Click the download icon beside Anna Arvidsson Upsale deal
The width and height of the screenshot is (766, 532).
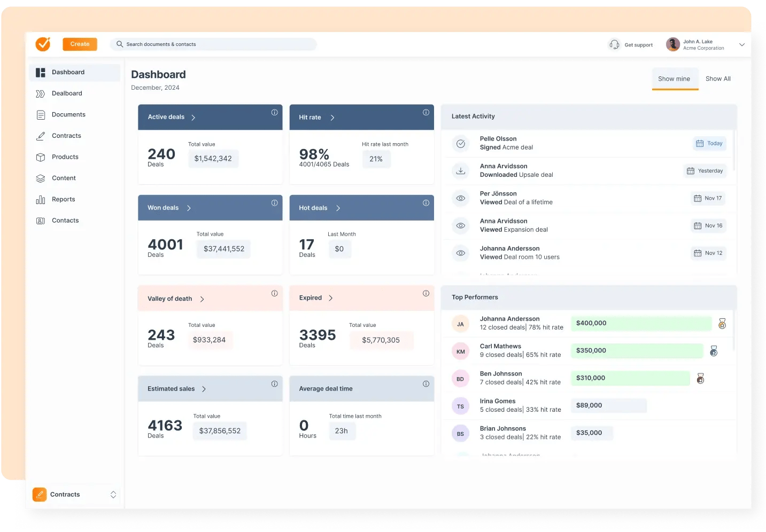(460, 171)
